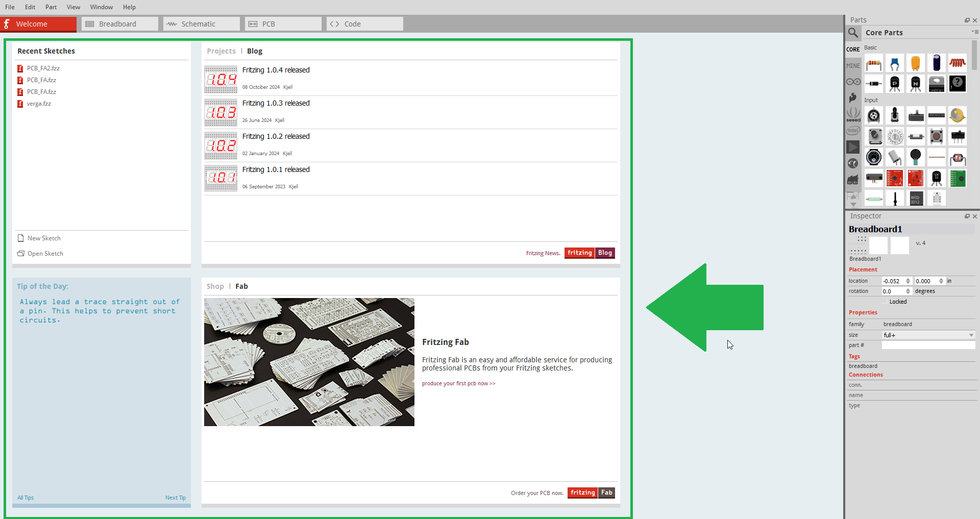Select the electrolytic capacitor part
This screenshot has height=519, width=980.
click(x=937, y=63)
